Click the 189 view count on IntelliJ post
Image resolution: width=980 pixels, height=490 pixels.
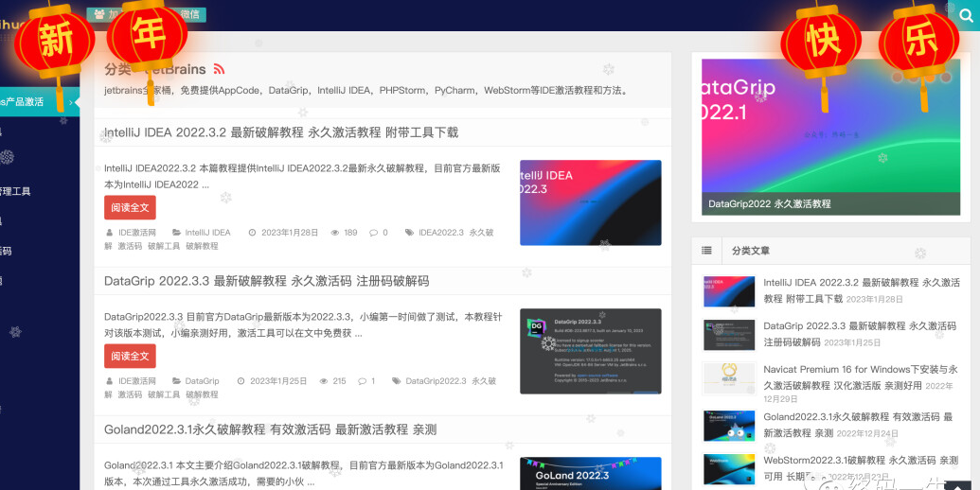pyautogui.click(x=350, y=232)
